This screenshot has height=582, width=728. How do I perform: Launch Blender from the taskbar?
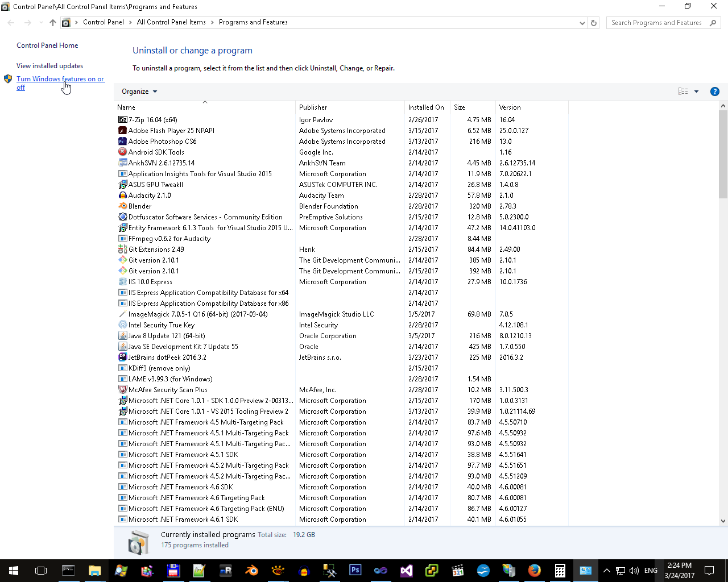(x=251, y=571)
